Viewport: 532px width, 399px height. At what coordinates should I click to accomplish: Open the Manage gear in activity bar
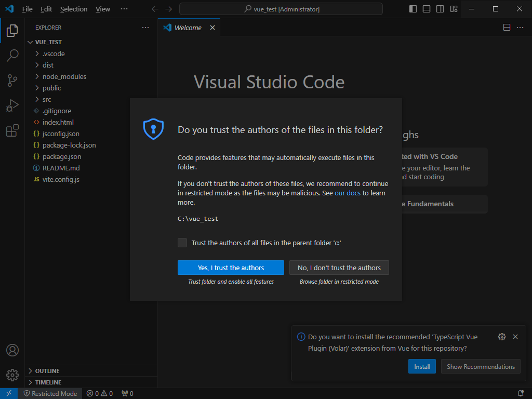tap(12, 375)
